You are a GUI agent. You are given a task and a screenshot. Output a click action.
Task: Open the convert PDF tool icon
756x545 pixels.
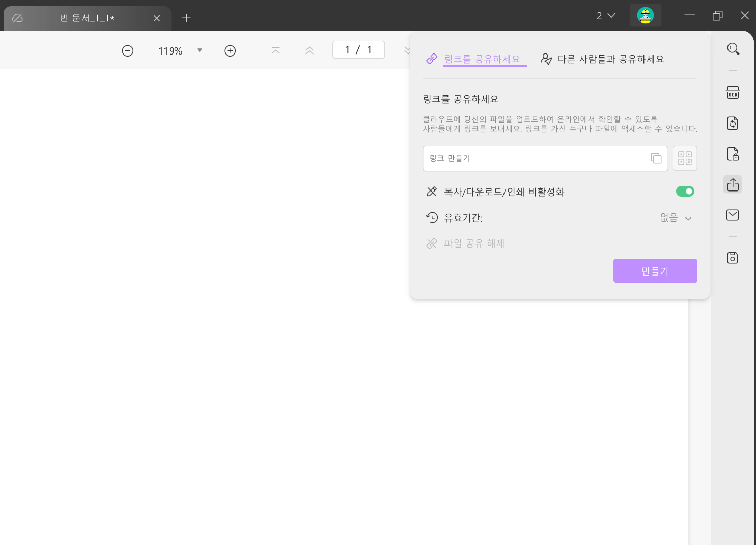coord(733,123)
